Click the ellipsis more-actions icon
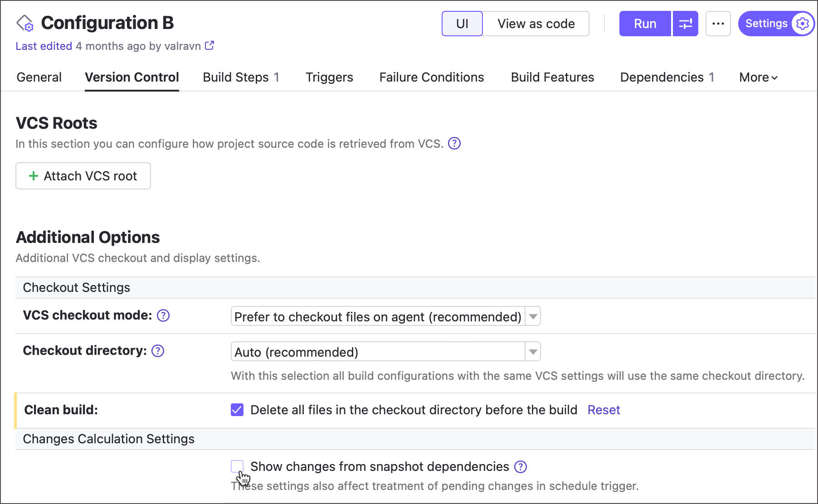 click(x=718, y=23)
